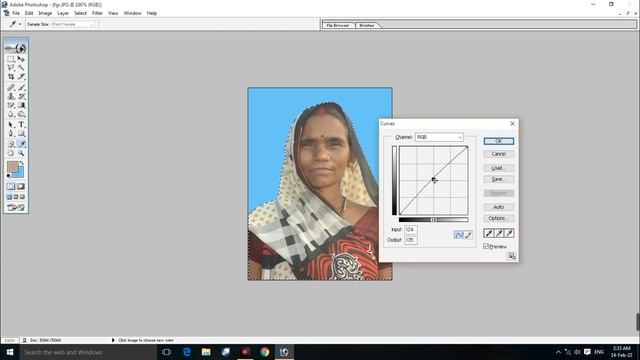The width and height of the screenshot is (640, 360).
Task: Open the Channel RGB dropdown
Action: (x=439, y=137)
